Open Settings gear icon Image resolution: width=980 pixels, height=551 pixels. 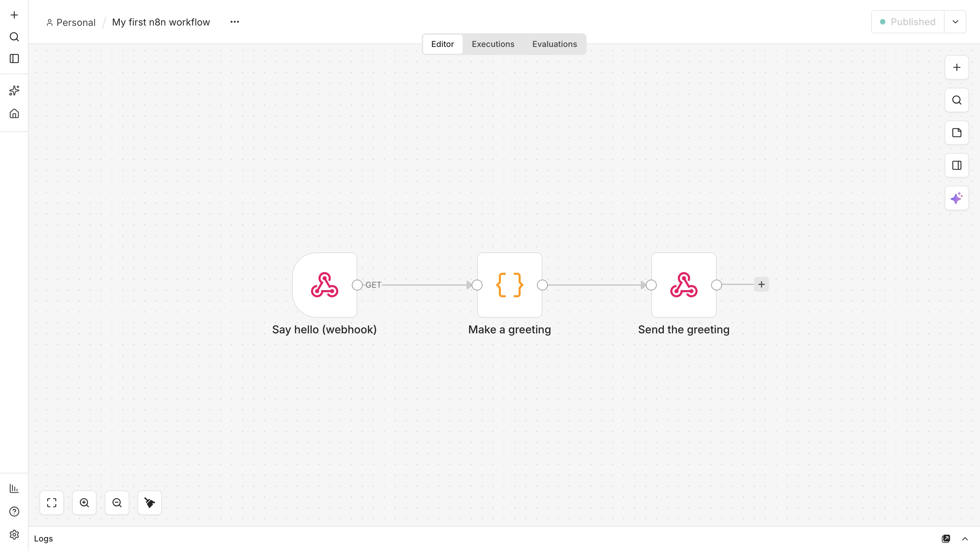pos(14,535)
